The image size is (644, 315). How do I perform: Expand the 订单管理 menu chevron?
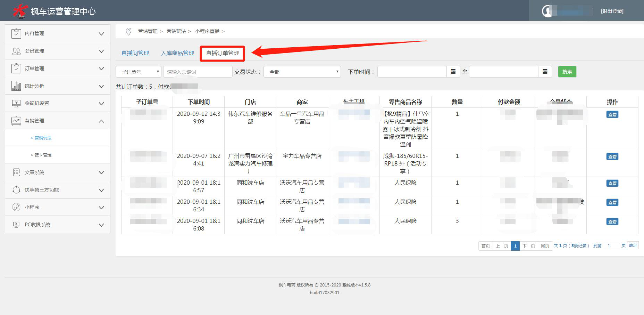coord(101,68)
